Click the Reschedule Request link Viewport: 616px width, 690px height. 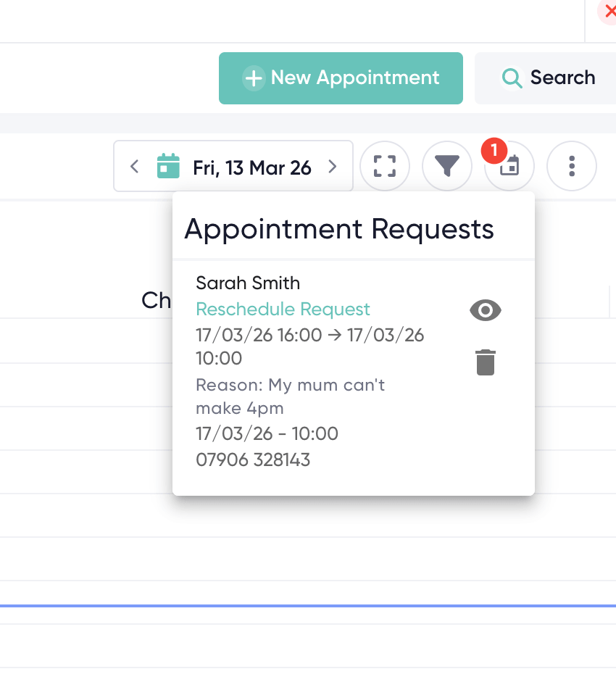[x=283, y=309]
